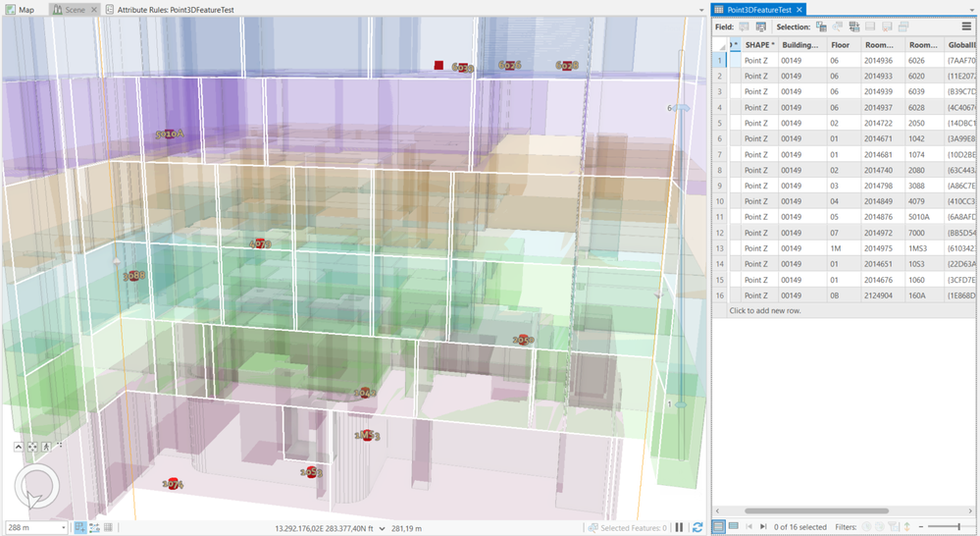This screenshot has height=536, width=980.
Task: Toggle the constraints icon in status bar
Action: click(94, 527)
